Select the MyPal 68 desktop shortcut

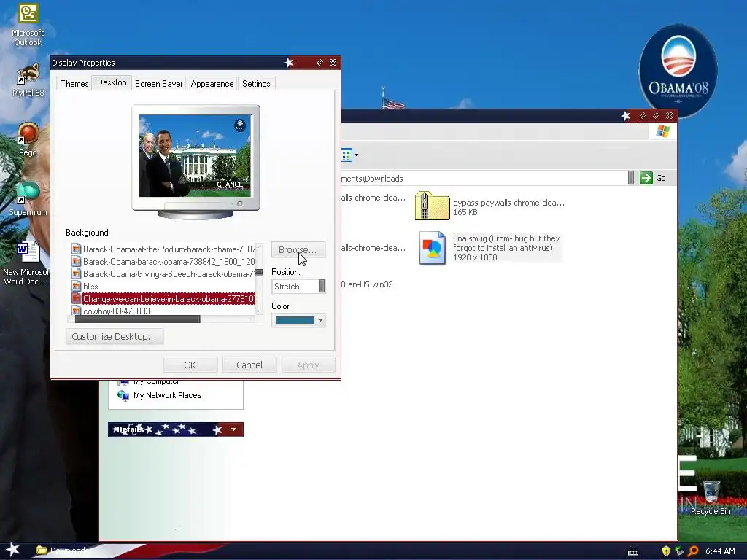[28, 80]
